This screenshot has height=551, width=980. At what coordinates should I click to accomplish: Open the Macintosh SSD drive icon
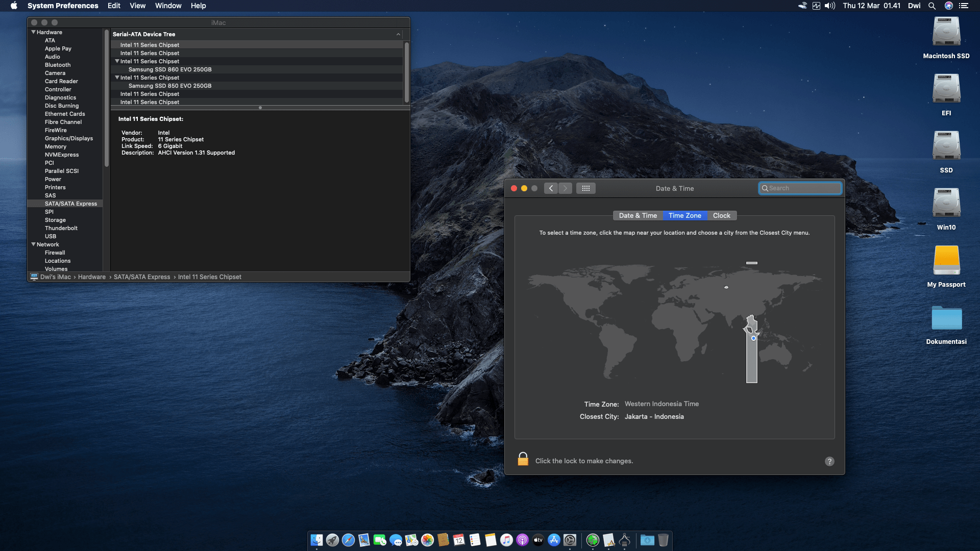946,32
